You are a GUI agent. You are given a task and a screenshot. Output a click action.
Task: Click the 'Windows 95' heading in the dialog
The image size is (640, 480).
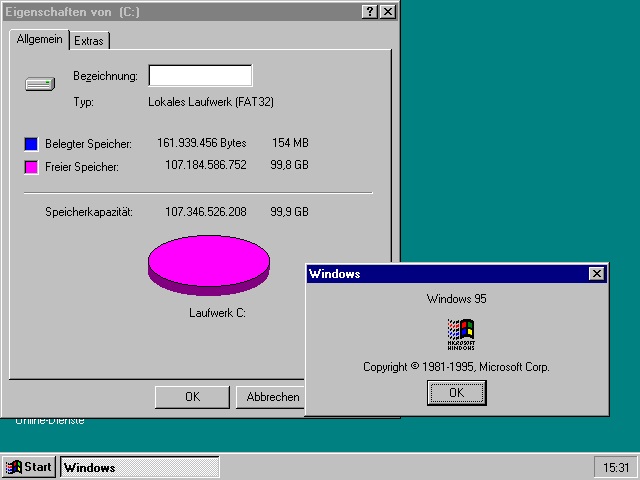(456, 299)
